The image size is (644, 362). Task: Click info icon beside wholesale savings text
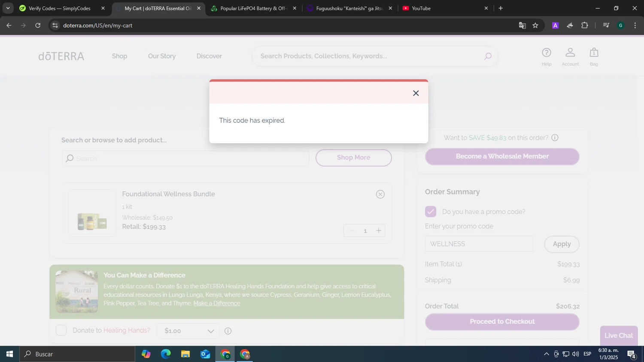pyautogui.click(x=555, y=138)
